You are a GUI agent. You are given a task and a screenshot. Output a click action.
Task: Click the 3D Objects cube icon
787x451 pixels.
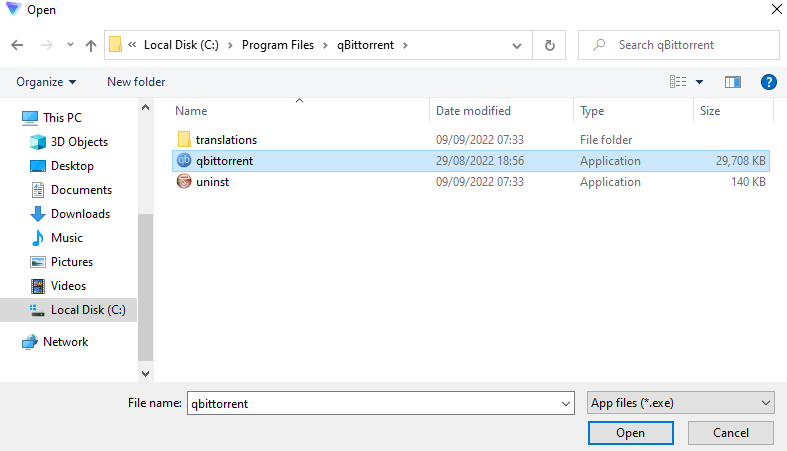(38, 142)
